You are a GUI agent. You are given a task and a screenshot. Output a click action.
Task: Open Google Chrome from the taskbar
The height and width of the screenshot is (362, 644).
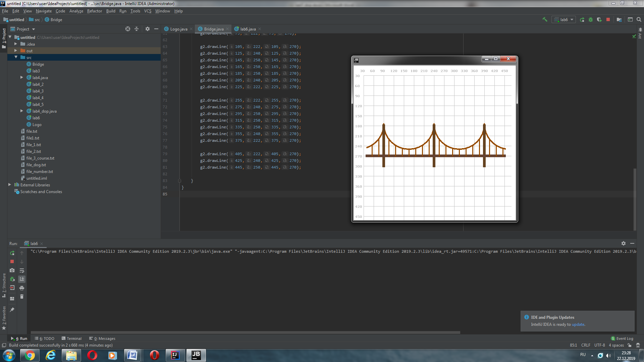point(30,355)
